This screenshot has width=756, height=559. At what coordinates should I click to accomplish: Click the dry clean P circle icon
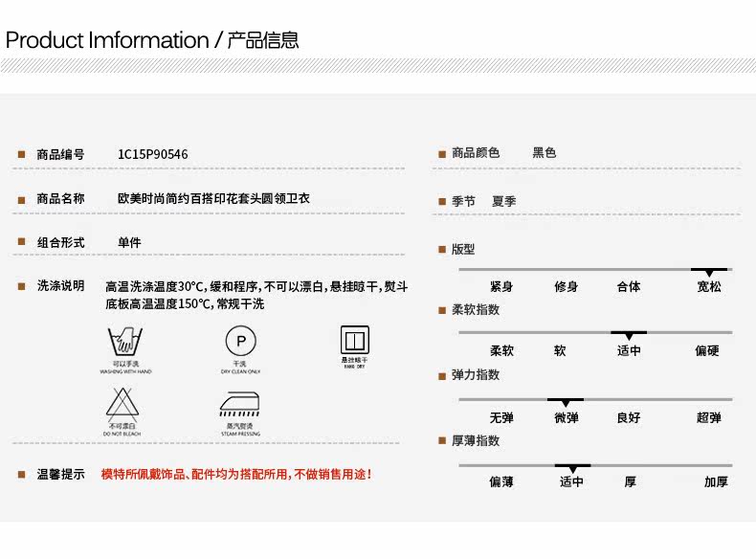coord(240,341)
